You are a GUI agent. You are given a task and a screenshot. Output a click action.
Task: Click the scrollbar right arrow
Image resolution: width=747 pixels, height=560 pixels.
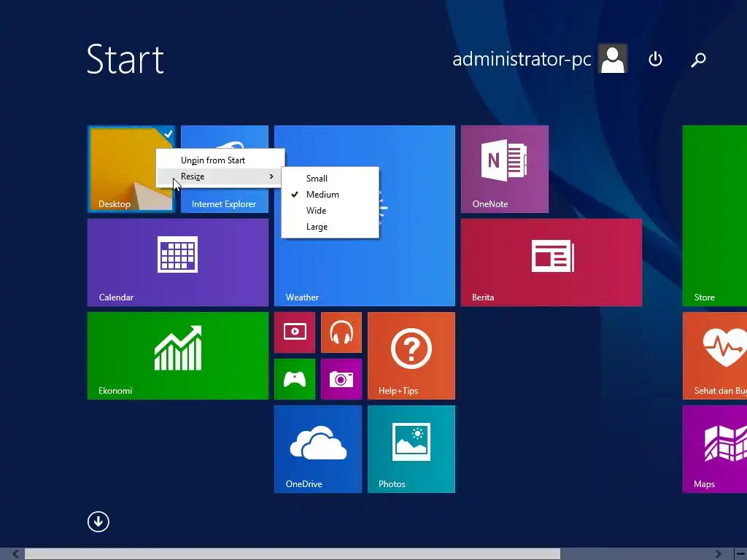click(718, 554)
